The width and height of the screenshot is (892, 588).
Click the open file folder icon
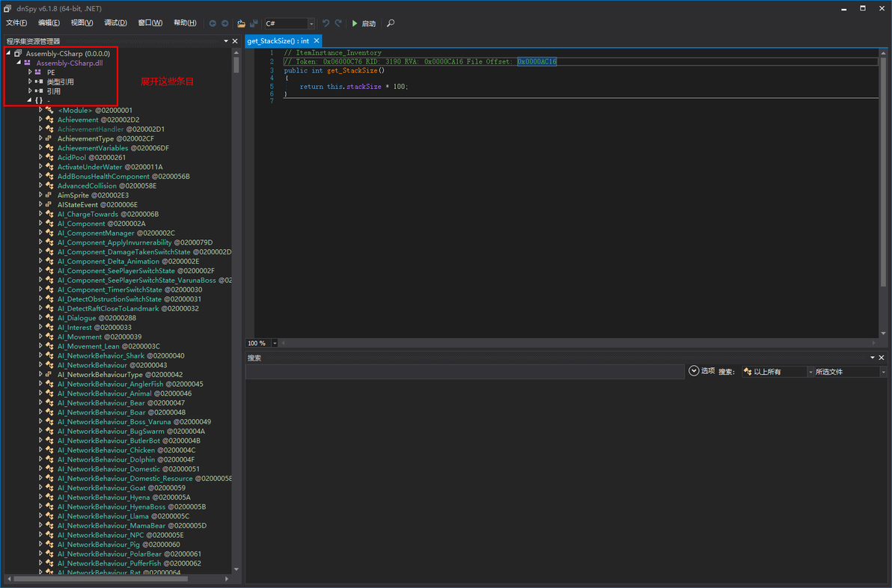pos(241,23)
